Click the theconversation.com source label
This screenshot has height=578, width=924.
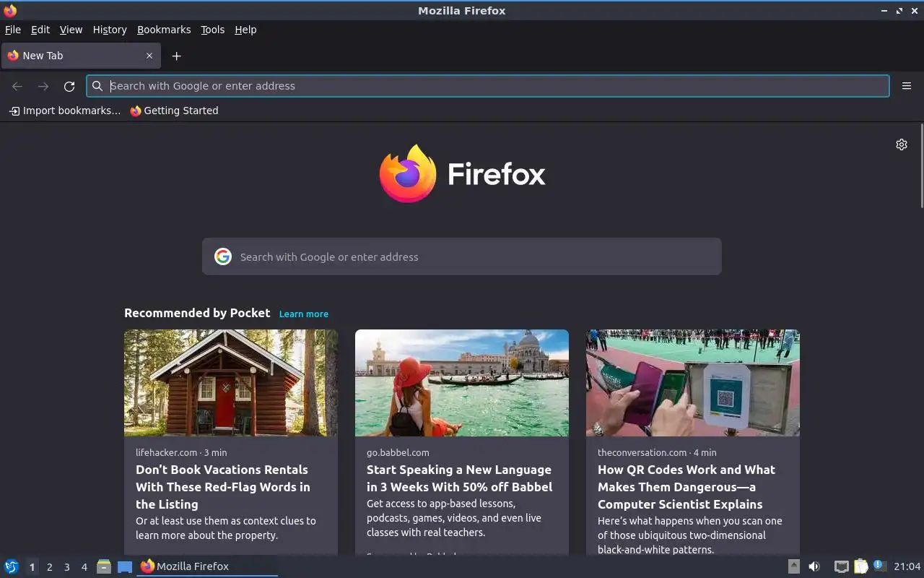point(642,453)
